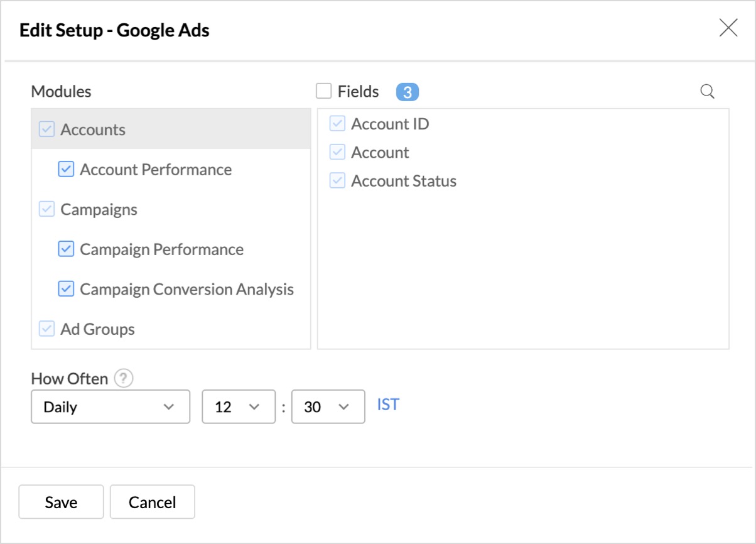Select the Account Performance module label
The height and width of the screenshot is (544, 756).
click(x=156, y=170)
